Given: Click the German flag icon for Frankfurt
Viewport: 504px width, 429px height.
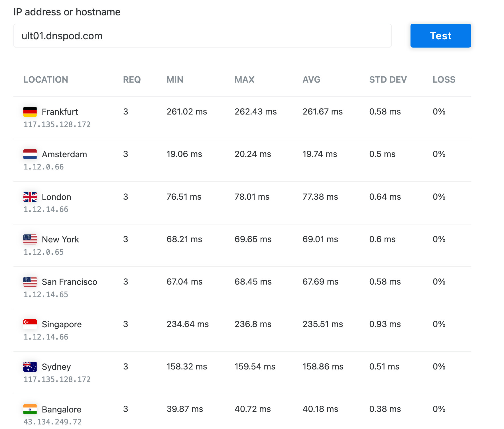Looking at the screenshot, I should coord(30,112).
